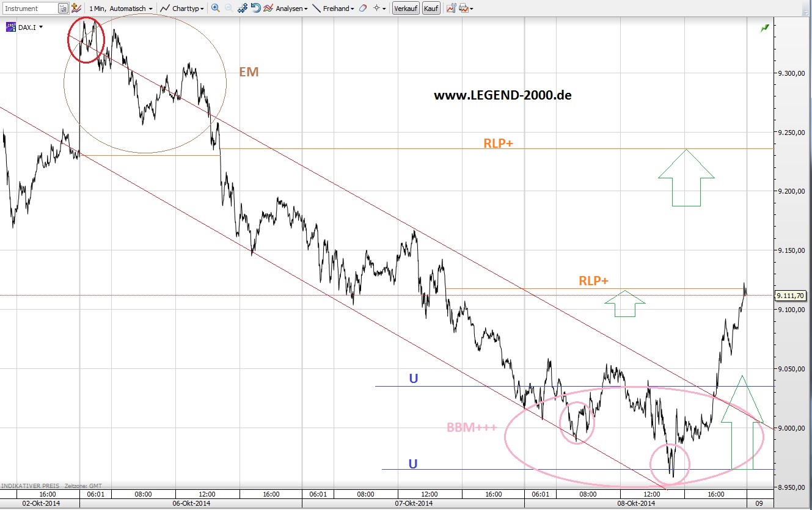Click the colorful indicator pencil icon

tap(76, 8)
